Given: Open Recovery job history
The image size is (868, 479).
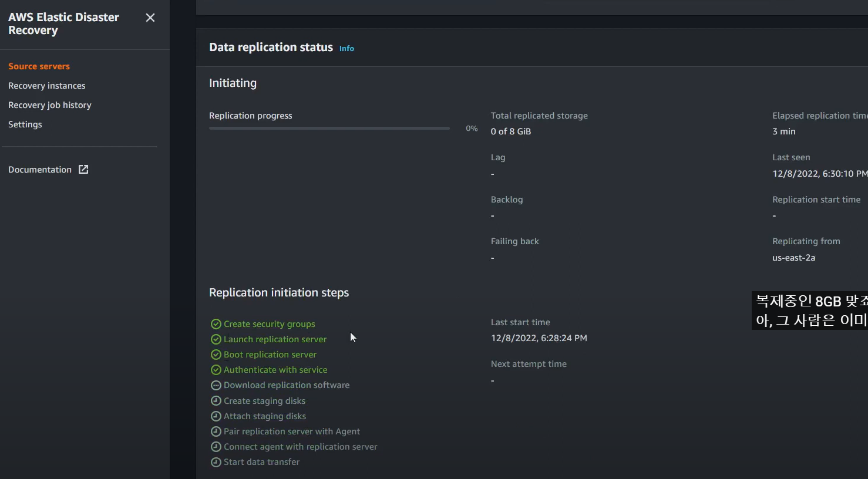Looking at the screenshot, I should [50, 105].
